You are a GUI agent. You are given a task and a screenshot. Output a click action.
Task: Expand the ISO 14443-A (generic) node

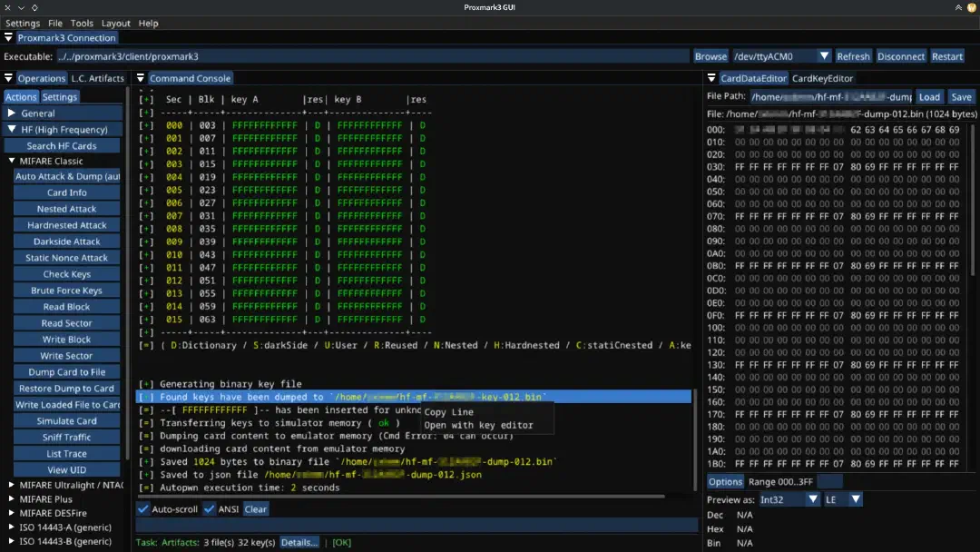(12, 527)
